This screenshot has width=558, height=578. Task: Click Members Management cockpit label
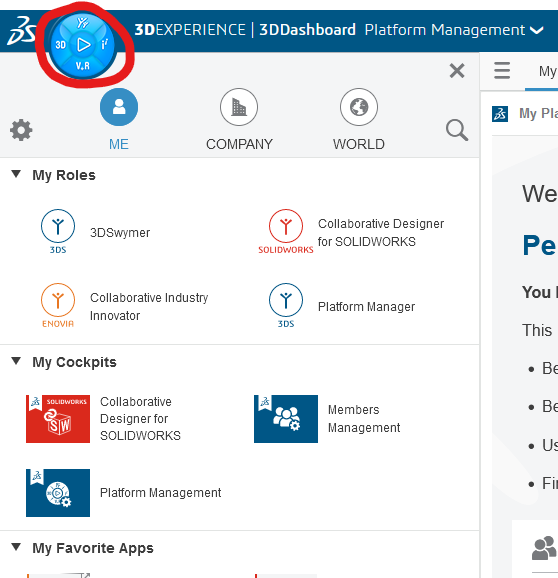pyautogui.click(x=364, y=419)
